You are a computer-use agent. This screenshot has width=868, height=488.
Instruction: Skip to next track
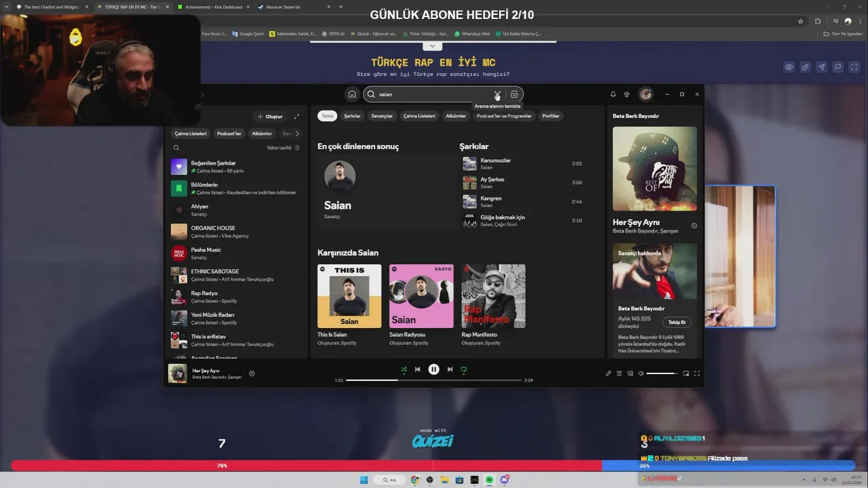point(450,369)
